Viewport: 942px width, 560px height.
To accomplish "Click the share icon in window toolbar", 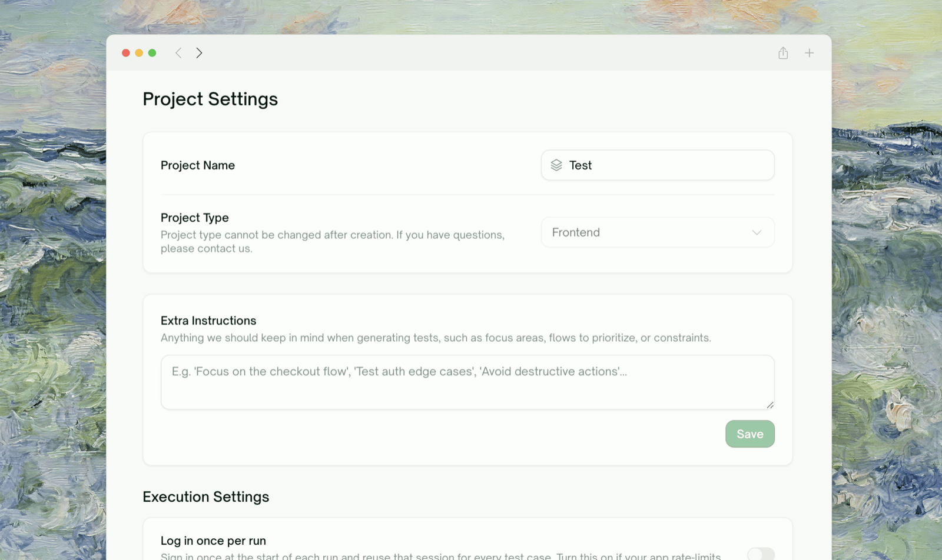I will pos(783,53).
